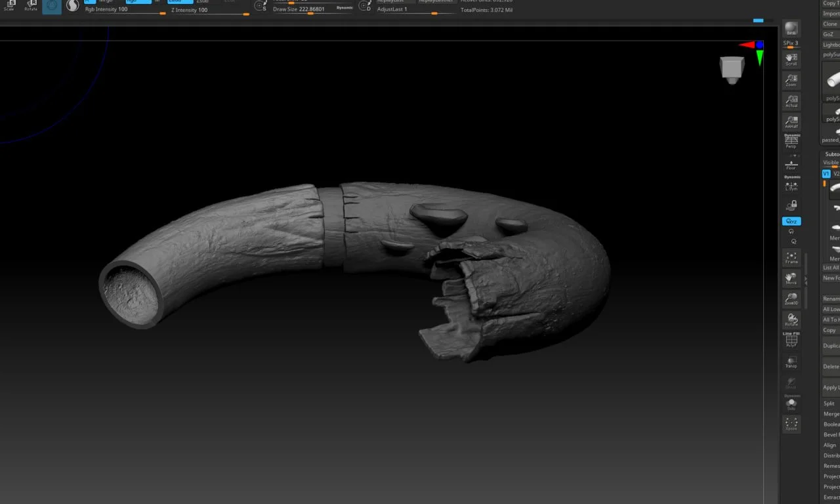Click the highlighted blue gizmo icon
The width and height of the screenshot is (840, 504).
52,7
